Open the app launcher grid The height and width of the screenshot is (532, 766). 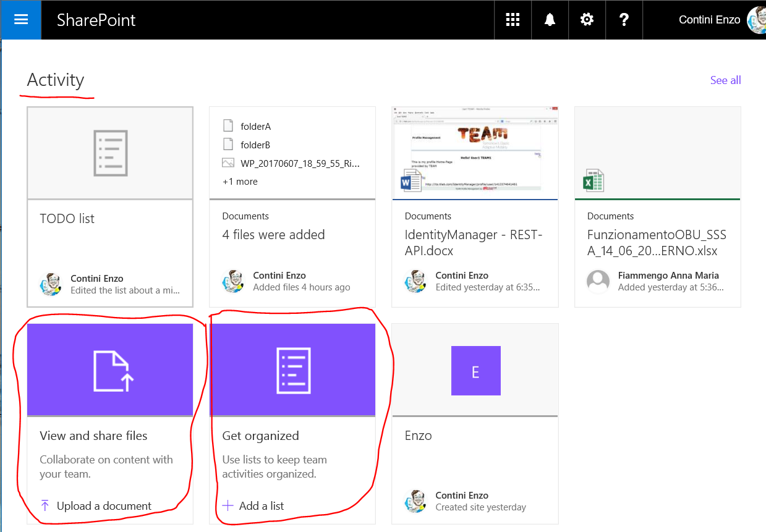tap(513, 20)
